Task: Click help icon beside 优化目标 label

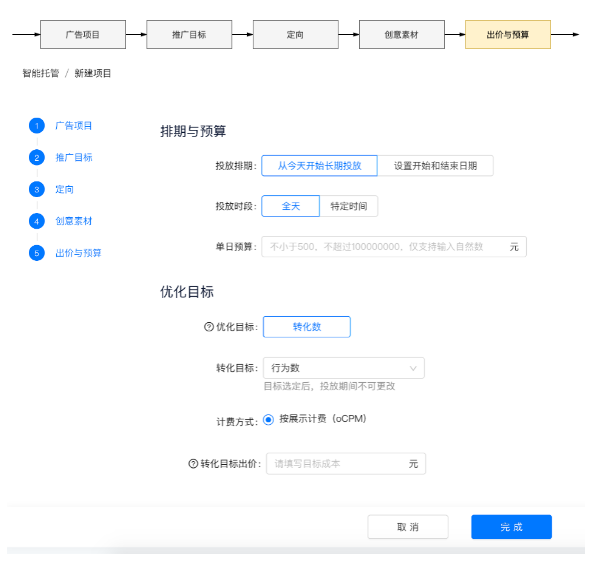Action: coord(209,326)
